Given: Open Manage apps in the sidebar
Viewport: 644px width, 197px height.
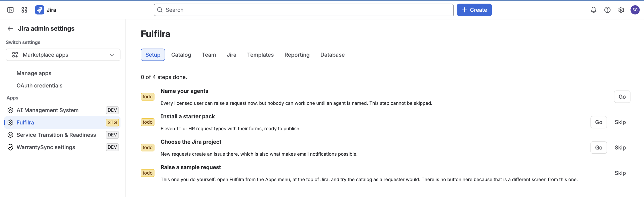Looking at the screenshot, I should pos(34,73).
